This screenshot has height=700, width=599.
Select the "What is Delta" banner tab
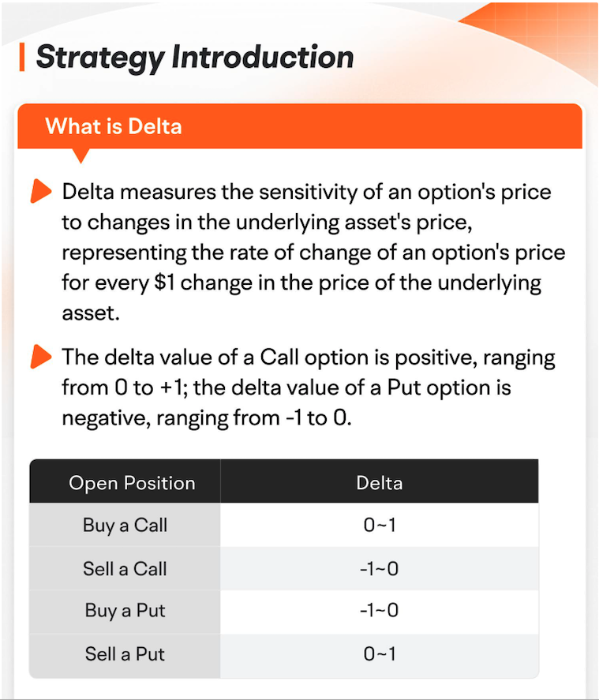pyautogui.click(x=114, y=125)
